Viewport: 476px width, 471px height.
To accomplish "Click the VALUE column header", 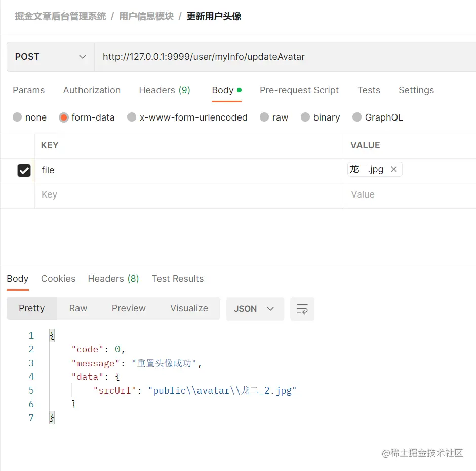I will tap(365, 145).
